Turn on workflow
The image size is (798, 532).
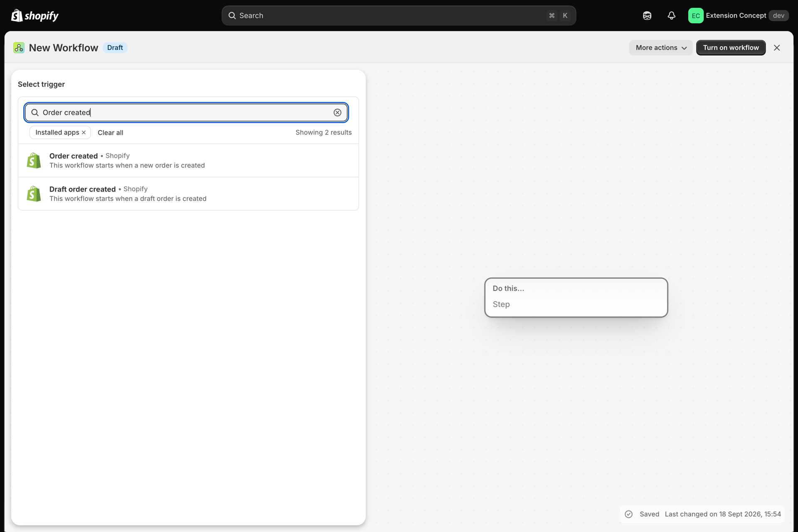(731, 48)
